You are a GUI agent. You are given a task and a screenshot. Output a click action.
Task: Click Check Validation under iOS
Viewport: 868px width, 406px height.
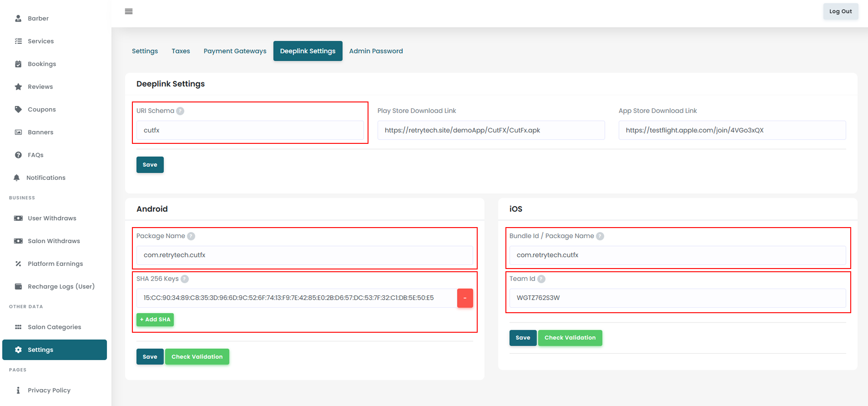tap(570, 338)
